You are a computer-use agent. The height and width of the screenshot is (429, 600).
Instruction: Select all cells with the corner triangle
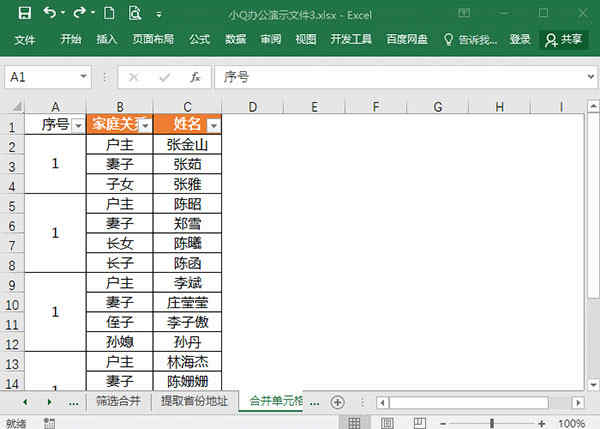(x=16, y=106)
